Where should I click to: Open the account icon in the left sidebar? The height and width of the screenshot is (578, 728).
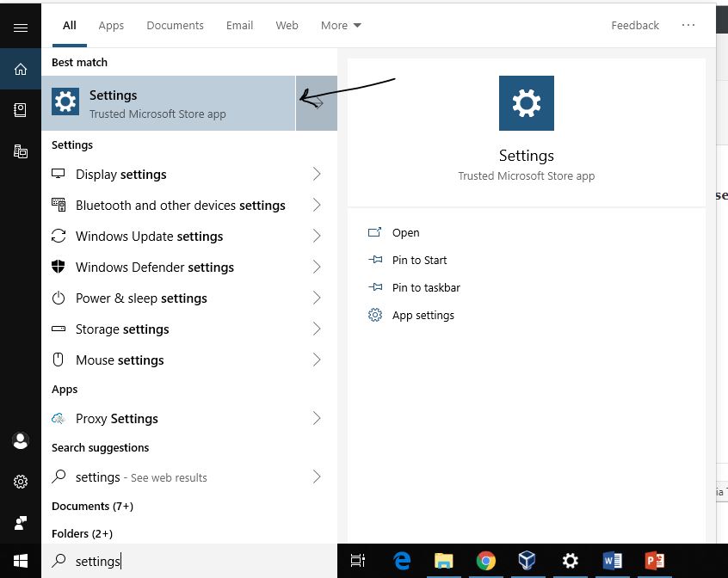[21, 440]
